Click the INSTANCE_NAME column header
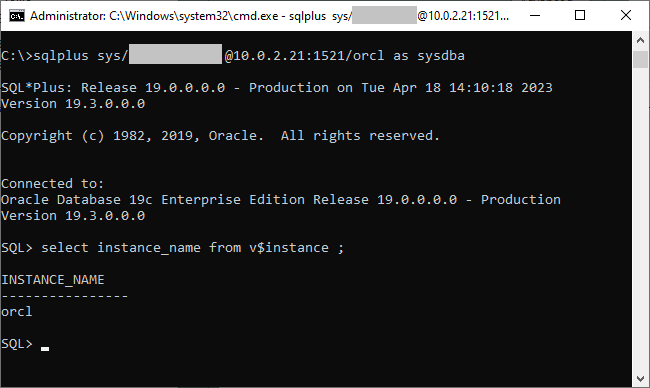This screenshot has height=388, width=650. pyautogui.click(x=53, y=280)
